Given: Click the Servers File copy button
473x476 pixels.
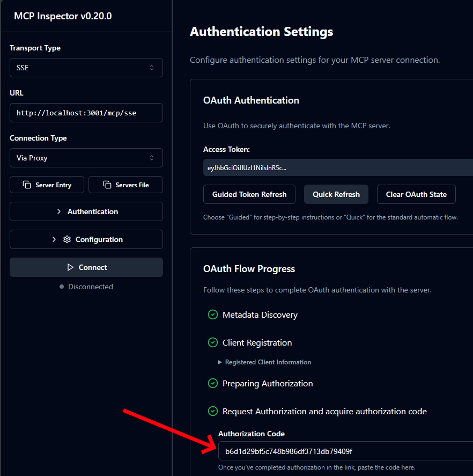Looking at the screenshot, I should [125, 185].
